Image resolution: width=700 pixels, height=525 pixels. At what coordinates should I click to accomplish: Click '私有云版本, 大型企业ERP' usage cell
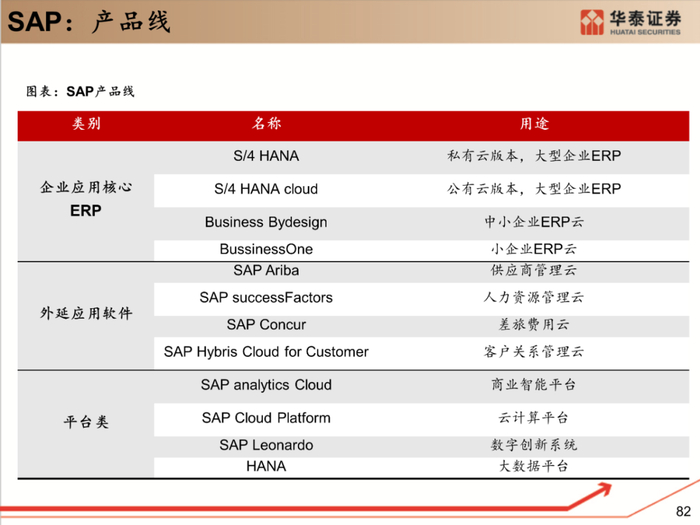(534, 156)
